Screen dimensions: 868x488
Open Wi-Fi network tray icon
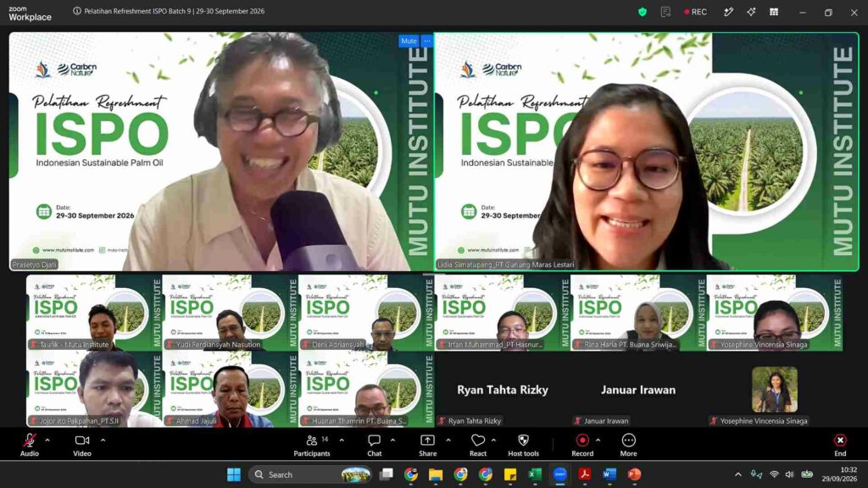tap(775, 474)
